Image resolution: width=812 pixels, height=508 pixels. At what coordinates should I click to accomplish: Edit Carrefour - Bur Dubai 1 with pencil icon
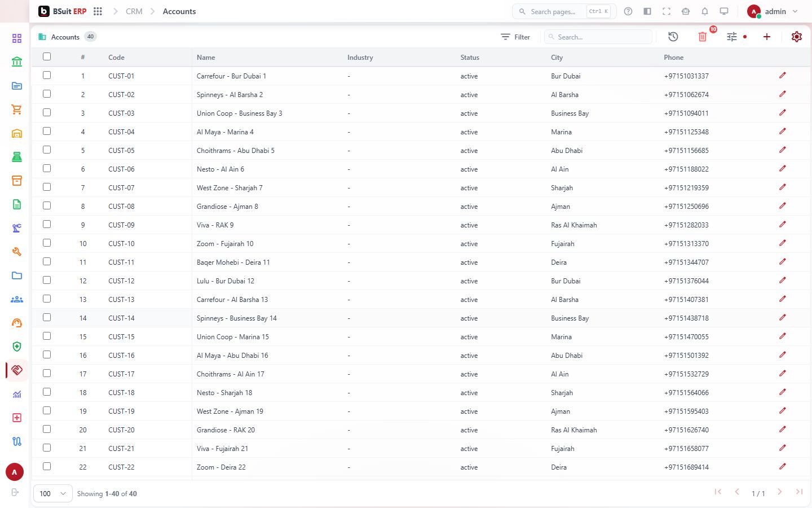783,76
